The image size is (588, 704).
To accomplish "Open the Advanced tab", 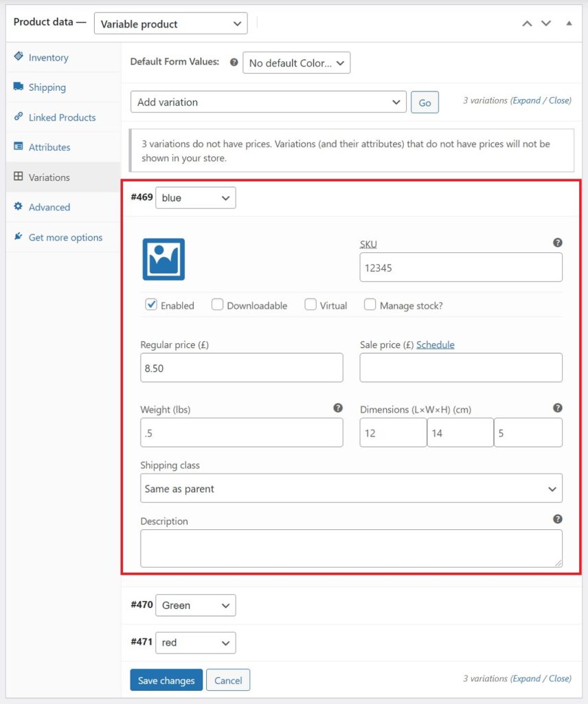I will tap(63, 207).
